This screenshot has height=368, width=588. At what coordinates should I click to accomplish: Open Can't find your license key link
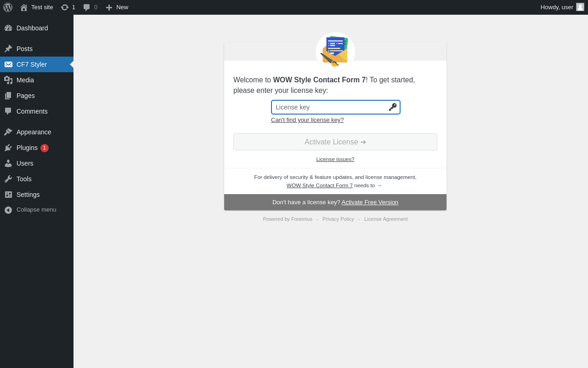pyautogui.click(x=307, y=120)
